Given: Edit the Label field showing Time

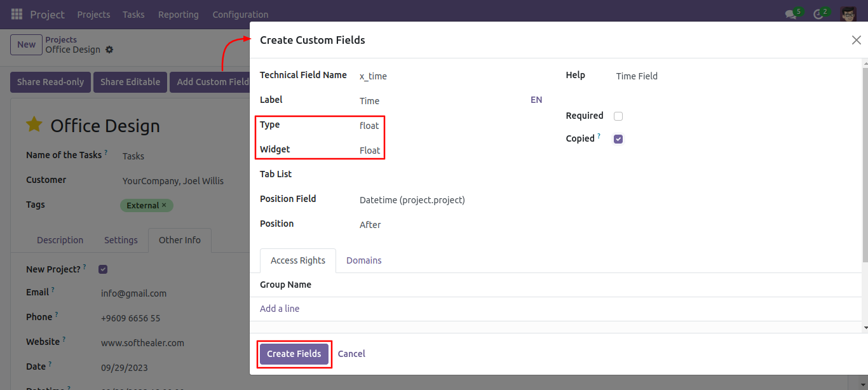Looking at the screenshot, I should pyautogui.click(x=442, y=101).
